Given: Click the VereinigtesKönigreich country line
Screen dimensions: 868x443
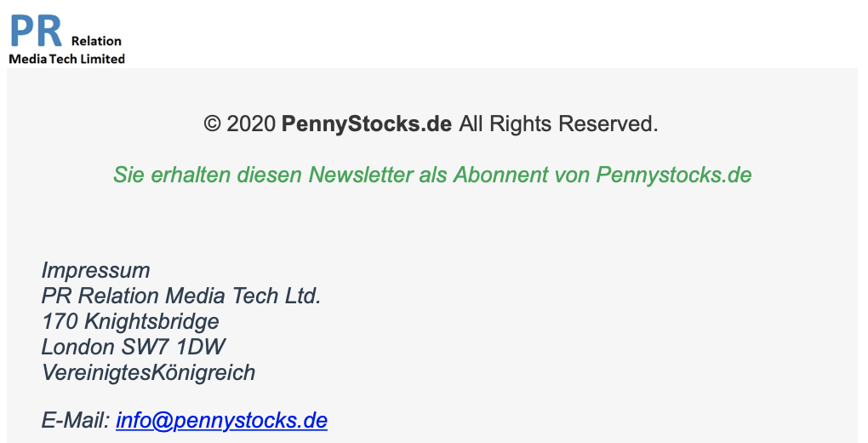Looking at the screenshot, I should 148,373.
